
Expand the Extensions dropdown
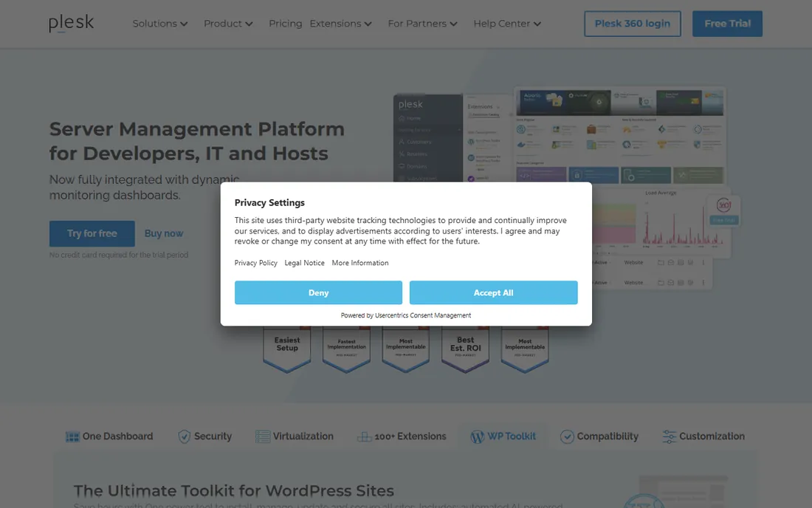point(341,24)
